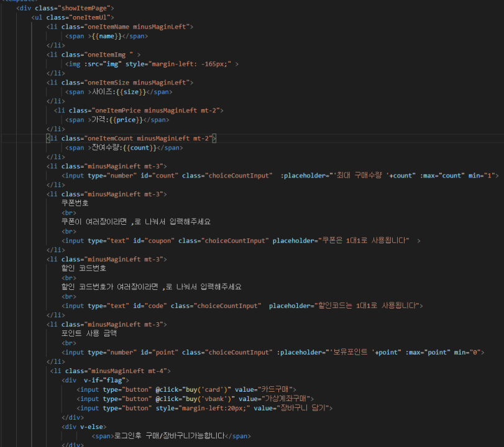
Task: Click the "oneItemSize minusMaginLeft" class string
Action: tap(137, 83)
